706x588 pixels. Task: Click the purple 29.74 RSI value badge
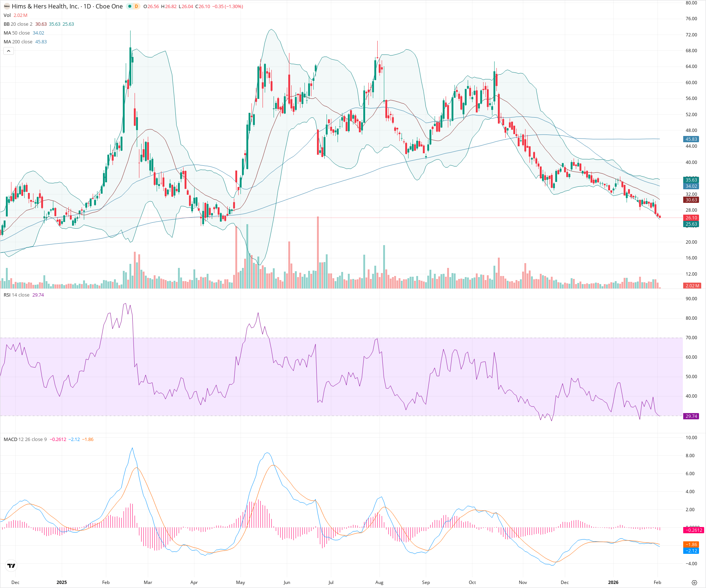[x=691, y=416]
